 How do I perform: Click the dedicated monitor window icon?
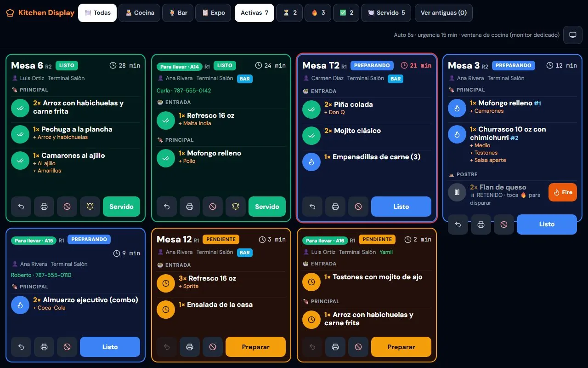tap(573, 35)
